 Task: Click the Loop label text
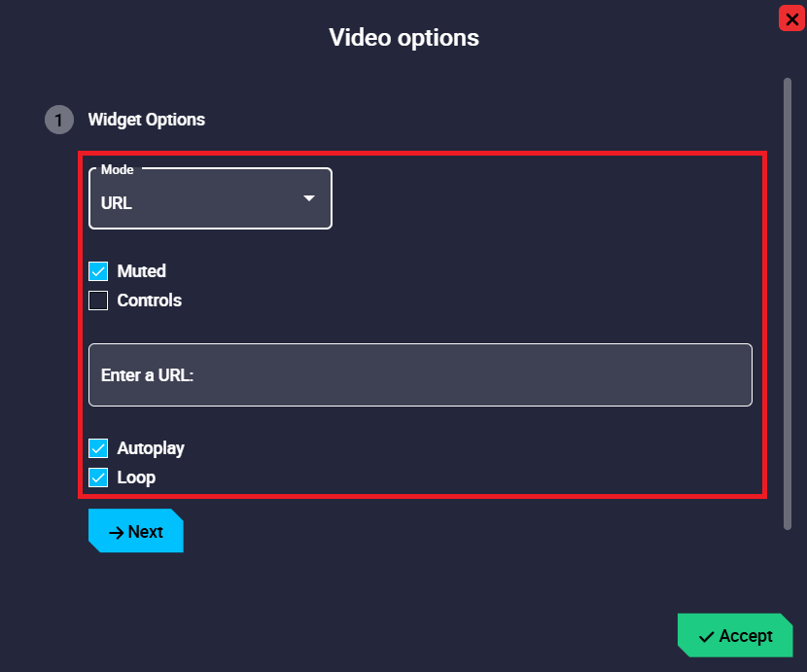pos(136,477)
